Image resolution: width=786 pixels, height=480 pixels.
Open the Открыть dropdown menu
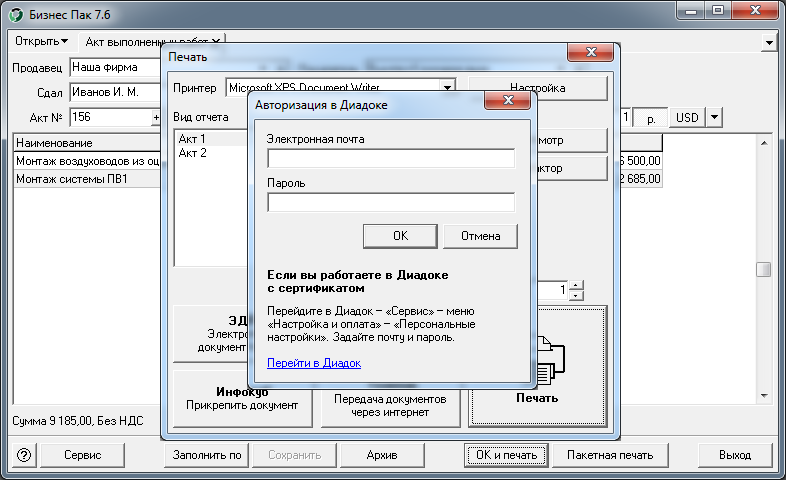click(x=41, y=41)
